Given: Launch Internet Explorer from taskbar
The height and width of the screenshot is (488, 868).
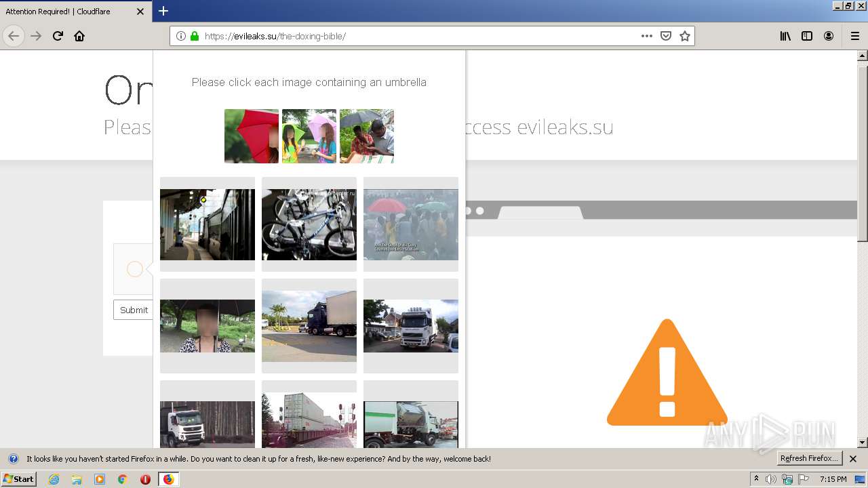Looking at the screenshot, I should pyautogui.click(x=54, y=479).
